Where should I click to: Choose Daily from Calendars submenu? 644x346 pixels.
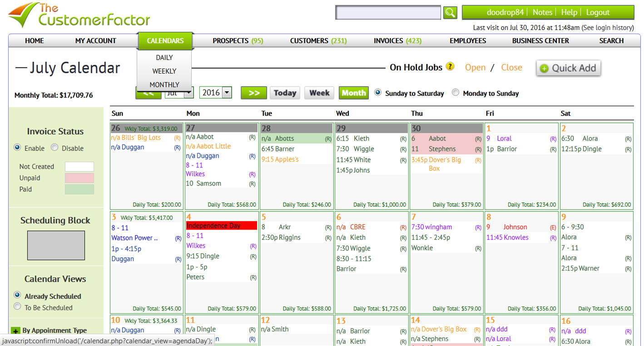[164, 58]
